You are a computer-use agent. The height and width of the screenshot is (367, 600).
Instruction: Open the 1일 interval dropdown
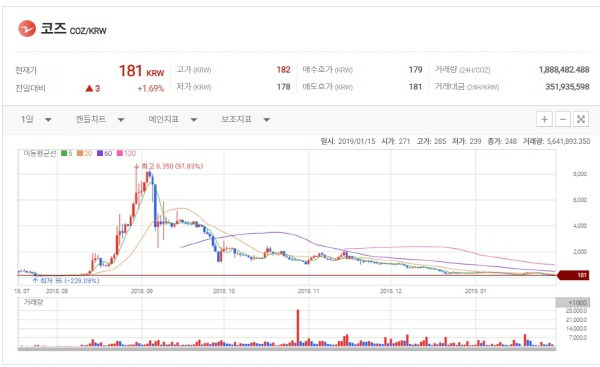coord(36,119)
